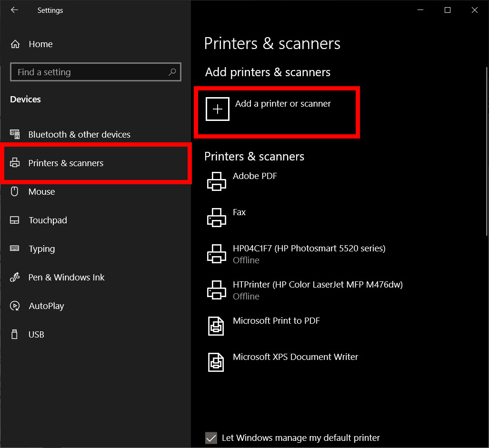Open Typing settings
The image size is (489, 448).
[41, 249]
